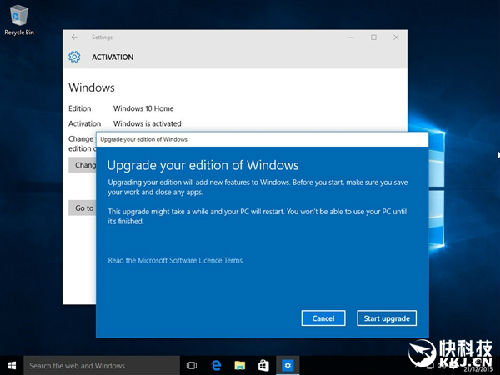Open the Windows Start menu

[12, 366]
